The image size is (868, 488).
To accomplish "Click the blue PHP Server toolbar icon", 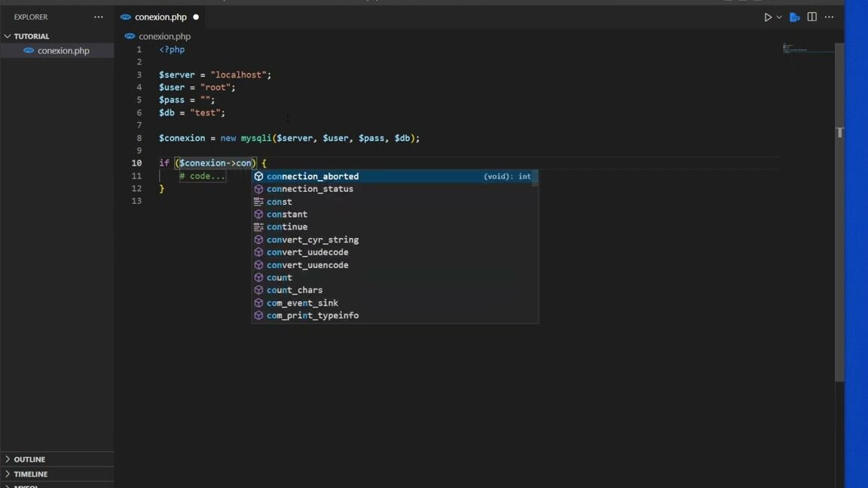I will (x=793, y=17).
